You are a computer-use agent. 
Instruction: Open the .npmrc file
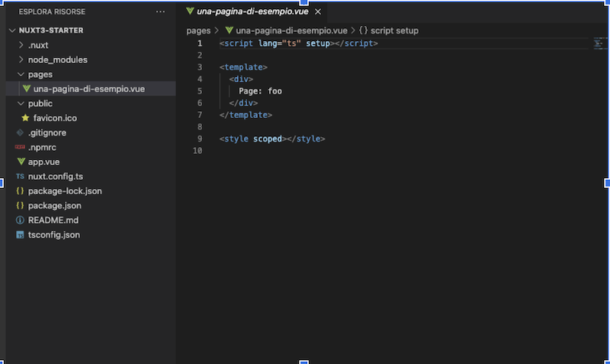[x=42, y=148]
